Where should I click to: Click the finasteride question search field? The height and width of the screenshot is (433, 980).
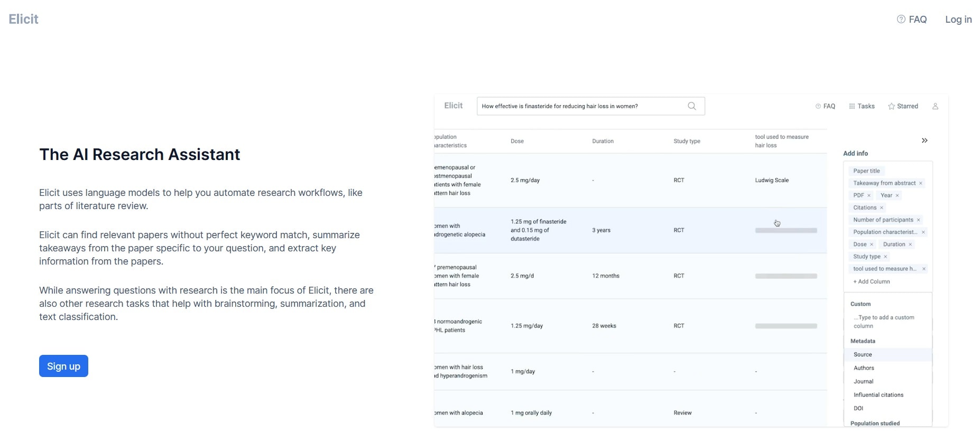click(590, 106)
